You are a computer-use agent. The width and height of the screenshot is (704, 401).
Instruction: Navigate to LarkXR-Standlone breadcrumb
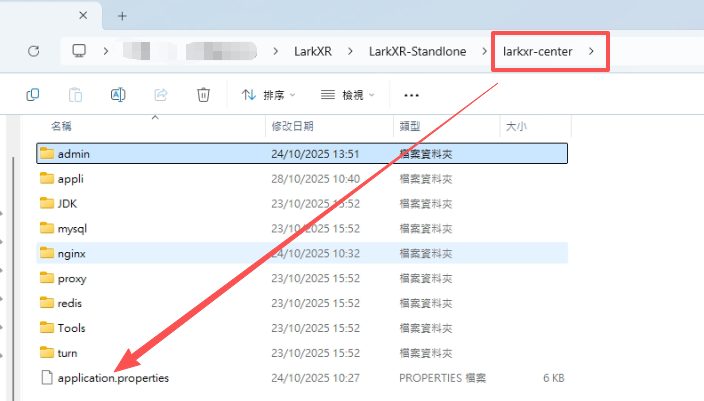[420, 50]
